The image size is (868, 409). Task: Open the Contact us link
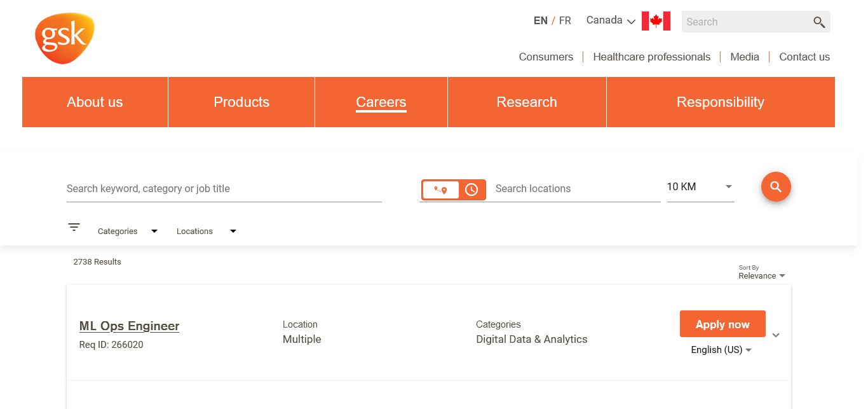tap(804, 57)
